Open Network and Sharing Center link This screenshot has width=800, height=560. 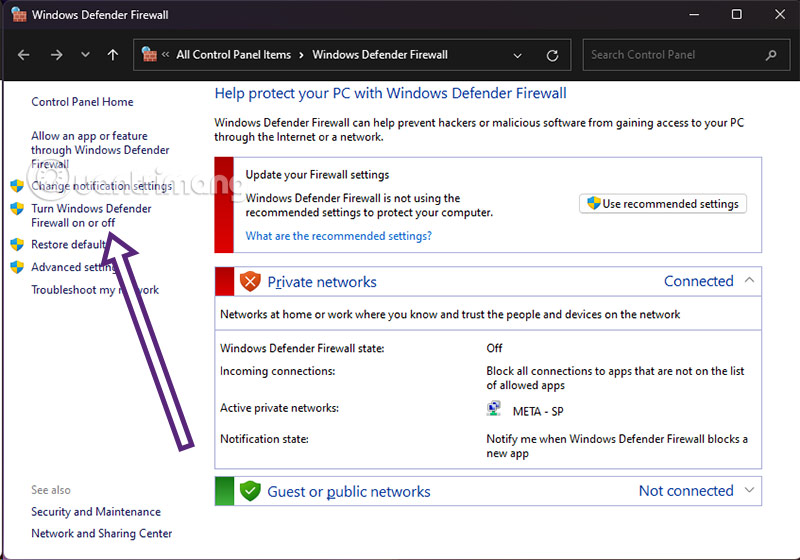[x=101, y=534]
